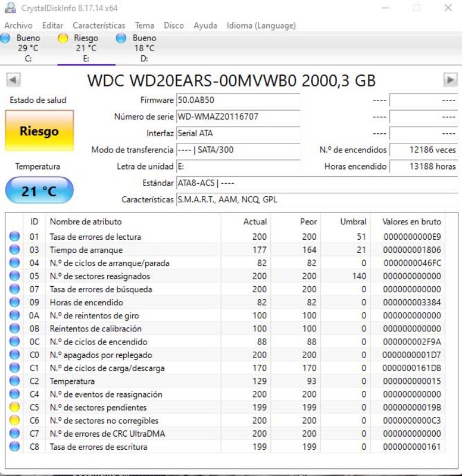Click the yellow Riesgo health status button
The image size is (462, 476).
39,131
